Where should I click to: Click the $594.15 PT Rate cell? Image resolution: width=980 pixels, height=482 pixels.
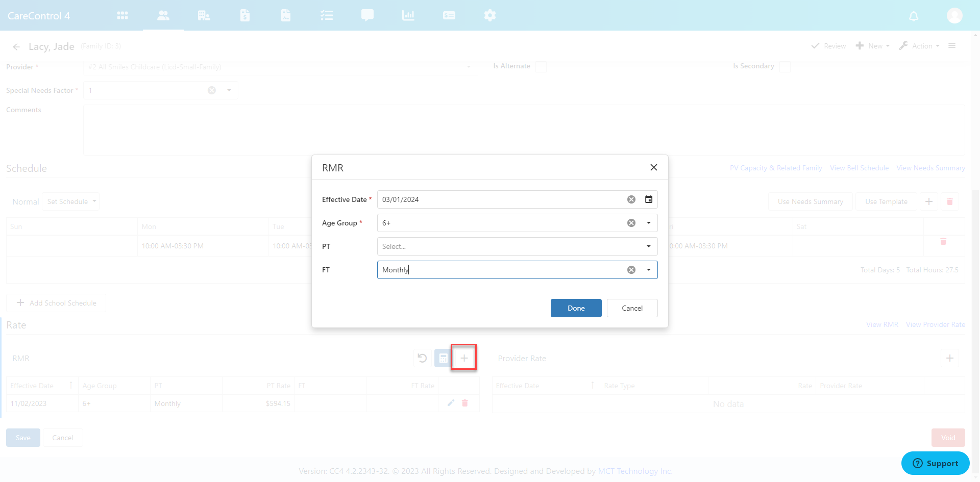point(259,403)
